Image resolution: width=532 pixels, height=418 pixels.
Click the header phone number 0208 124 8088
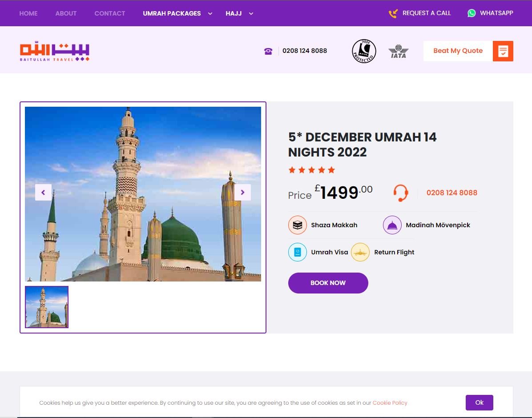tap(305, 51)
